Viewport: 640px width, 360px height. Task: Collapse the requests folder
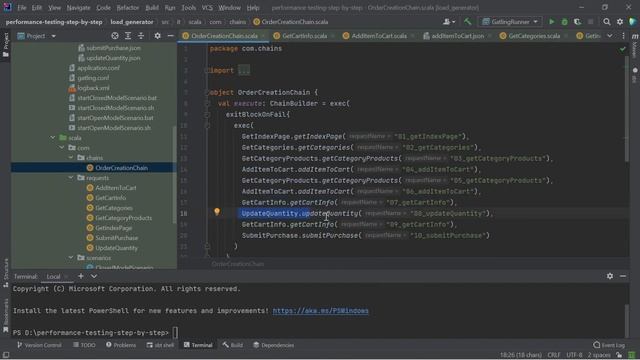(71, 178)
